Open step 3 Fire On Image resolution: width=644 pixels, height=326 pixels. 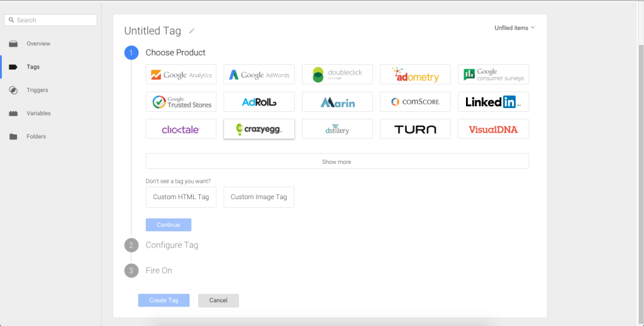point(158,271)
